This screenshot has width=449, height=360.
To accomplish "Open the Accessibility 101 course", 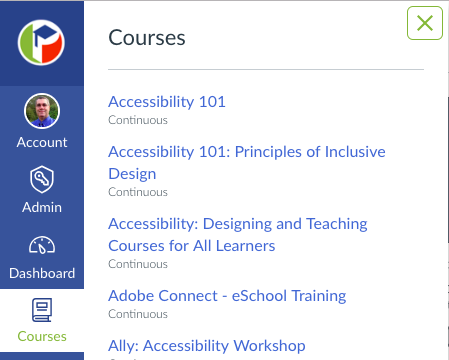I will (x=167, y=102).
